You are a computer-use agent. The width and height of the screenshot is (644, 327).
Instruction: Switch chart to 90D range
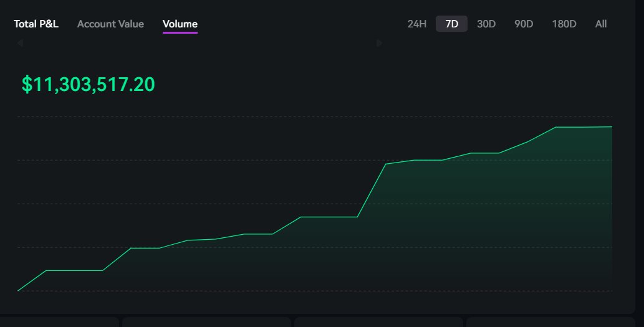pos(524,24)
